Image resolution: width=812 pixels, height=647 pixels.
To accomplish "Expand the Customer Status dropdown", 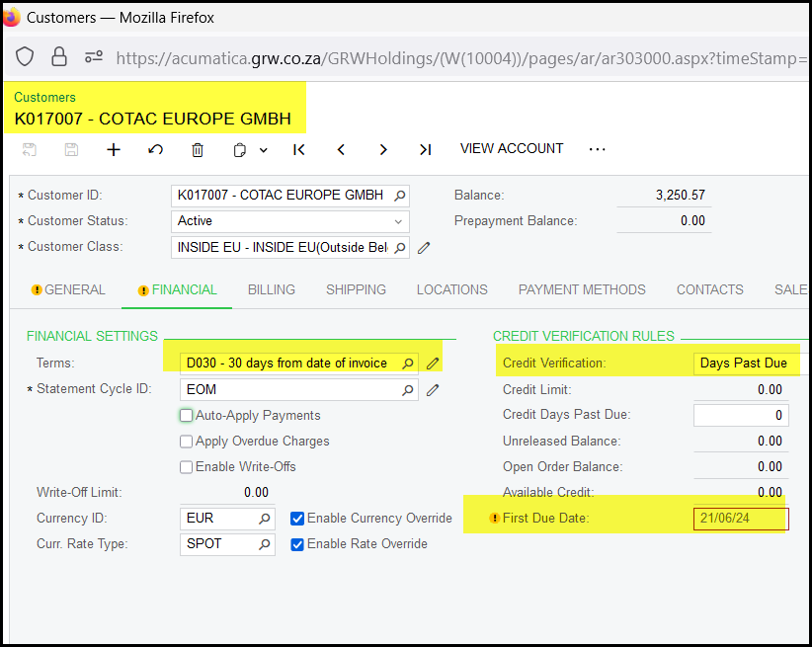I will [398, 221].
